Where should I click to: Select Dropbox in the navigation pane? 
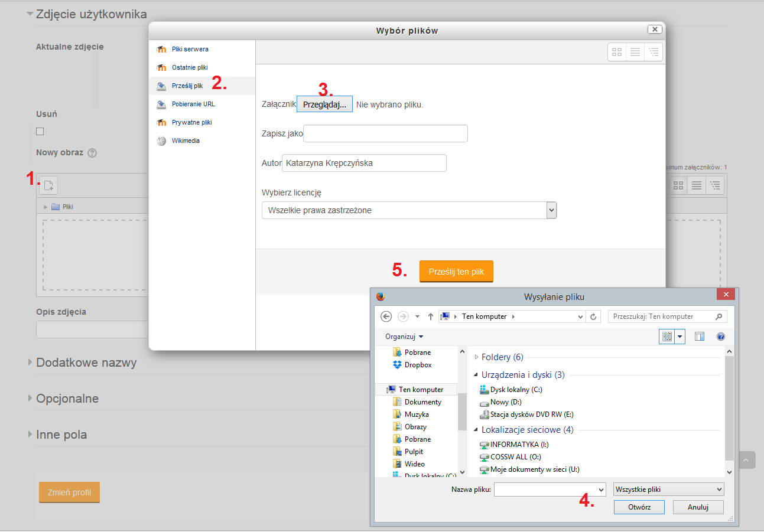click(412, 365)
